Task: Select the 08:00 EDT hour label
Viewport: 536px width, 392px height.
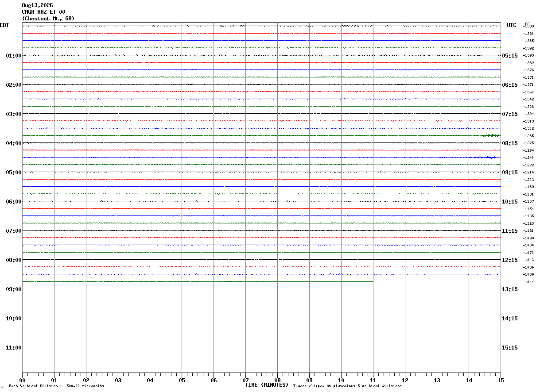Action: tap(14, 260)
